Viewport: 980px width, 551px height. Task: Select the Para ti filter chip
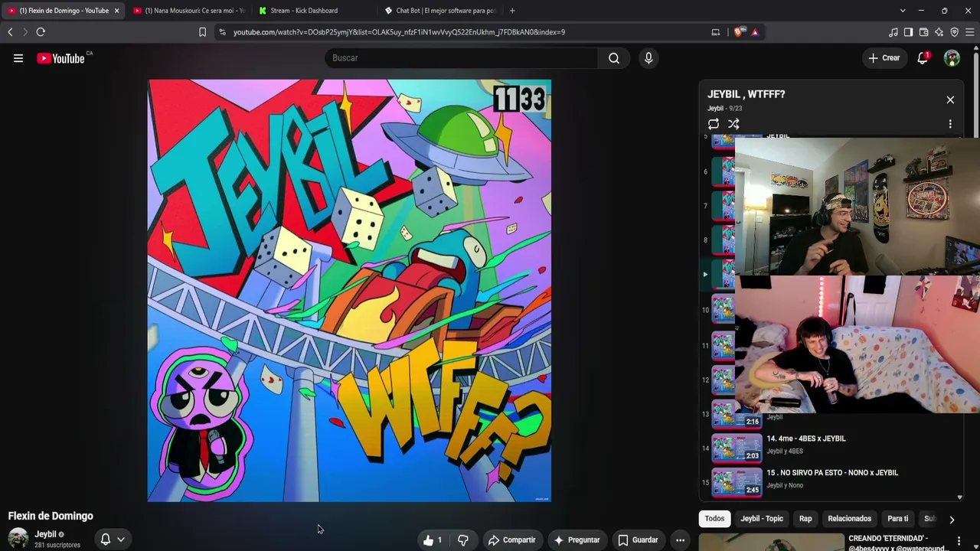897,519
